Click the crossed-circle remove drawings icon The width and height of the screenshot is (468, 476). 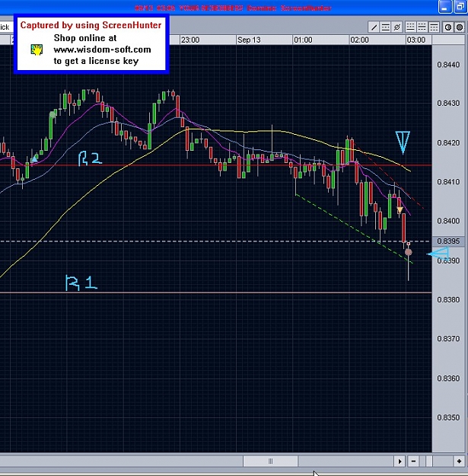pos(396,27)
